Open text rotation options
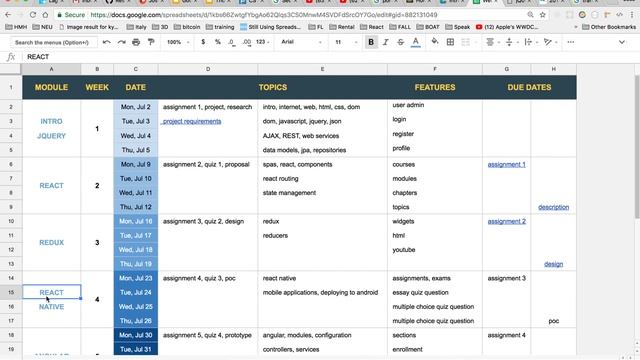640x360 pixels. (x=550, y=42)
